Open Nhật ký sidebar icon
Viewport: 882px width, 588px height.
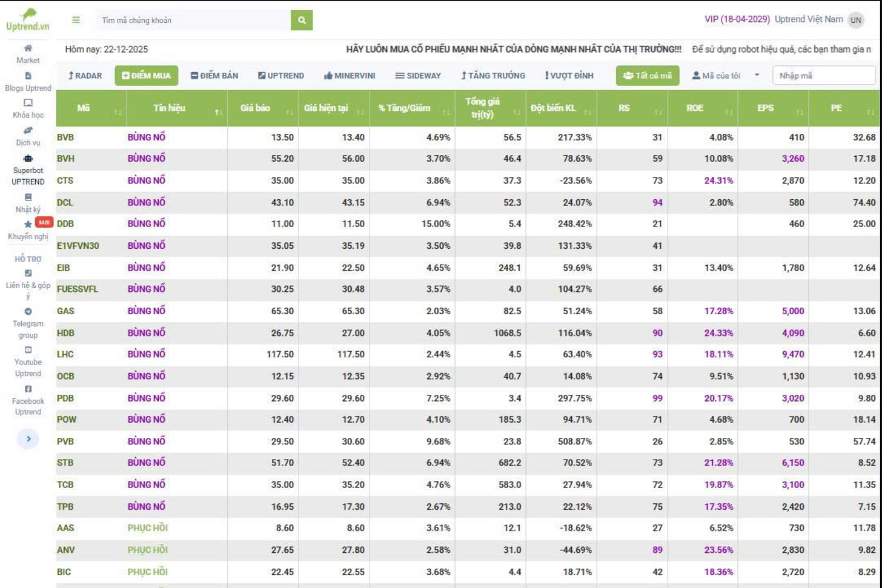(28, 197)
